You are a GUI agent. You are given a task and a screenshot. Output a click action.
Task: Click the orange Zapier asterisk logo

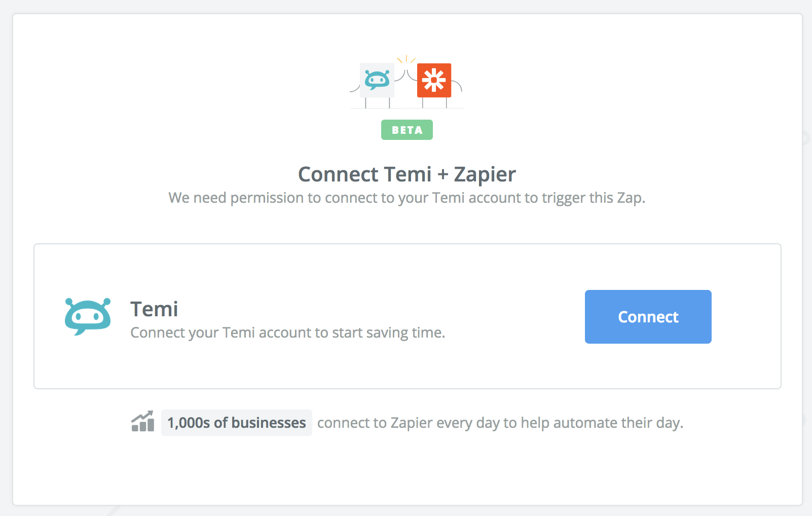(x=434, y=80)
